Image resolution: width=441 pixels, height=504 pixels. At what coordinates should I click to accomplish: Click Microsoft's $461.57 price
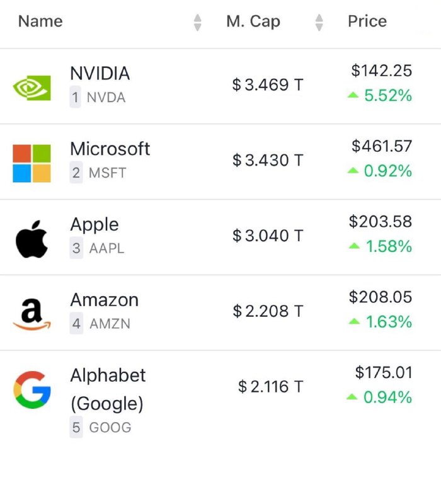click(382, 146)
